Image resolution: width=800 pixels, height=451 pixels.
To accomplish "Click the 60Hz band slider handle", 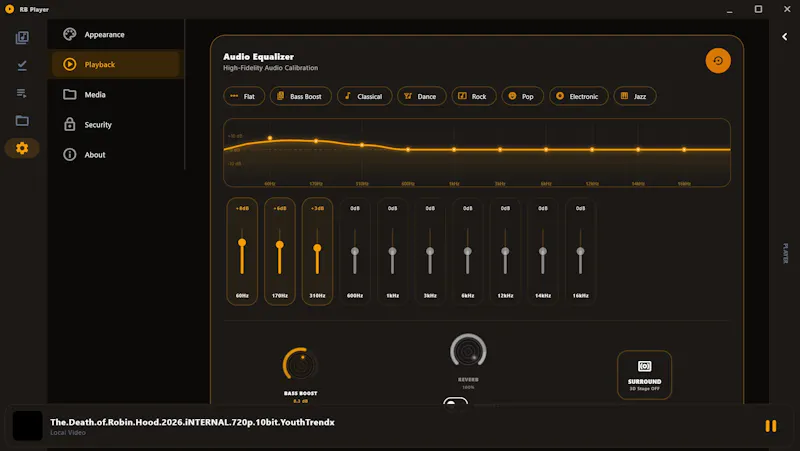I will click(x=242, y=243).
